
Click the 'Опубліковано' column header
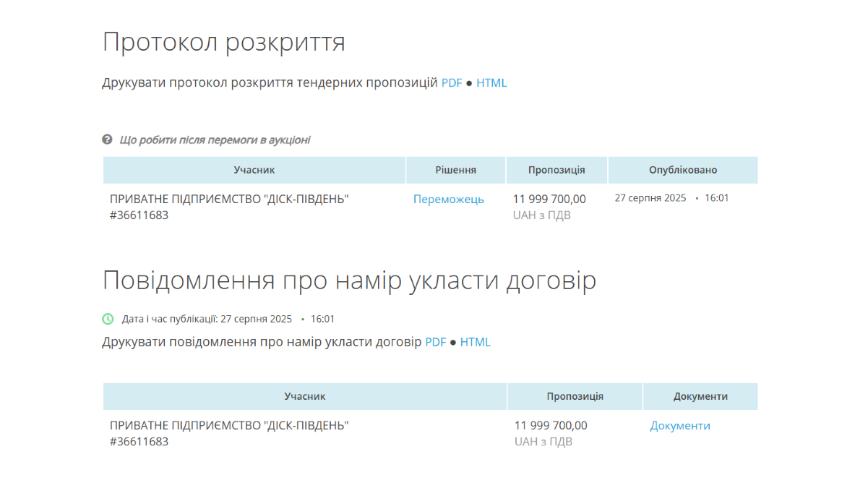(683, 170)
